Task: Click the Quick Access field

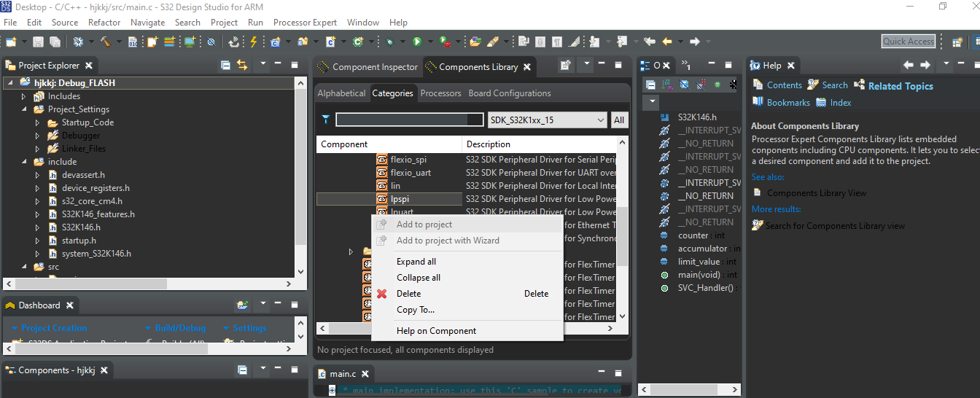Action: pos(909,42)
